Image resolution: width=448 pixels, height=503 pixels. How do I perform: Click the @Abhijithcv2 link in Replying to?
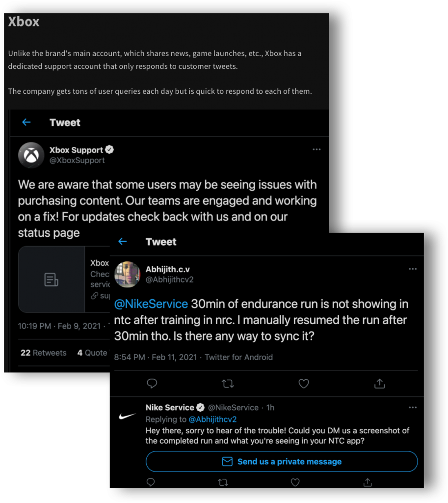[212, 419]
